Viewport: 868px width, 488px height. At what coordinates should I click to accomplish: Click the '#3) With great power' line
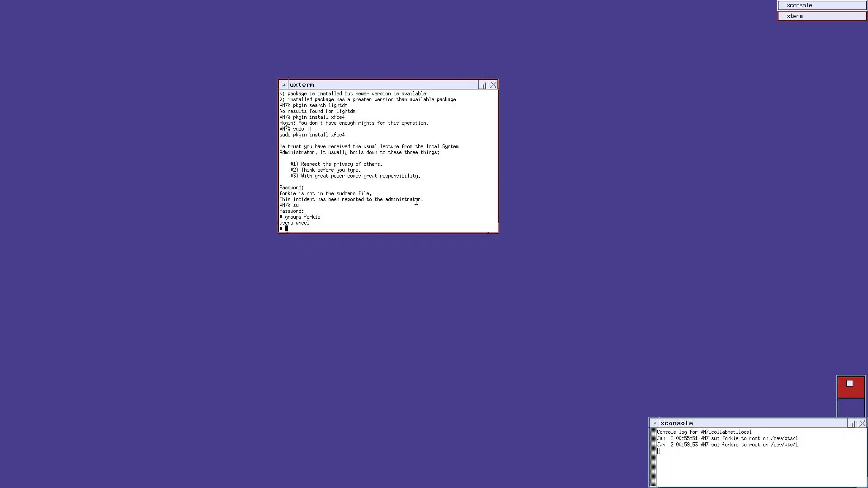tap(355, 176)
